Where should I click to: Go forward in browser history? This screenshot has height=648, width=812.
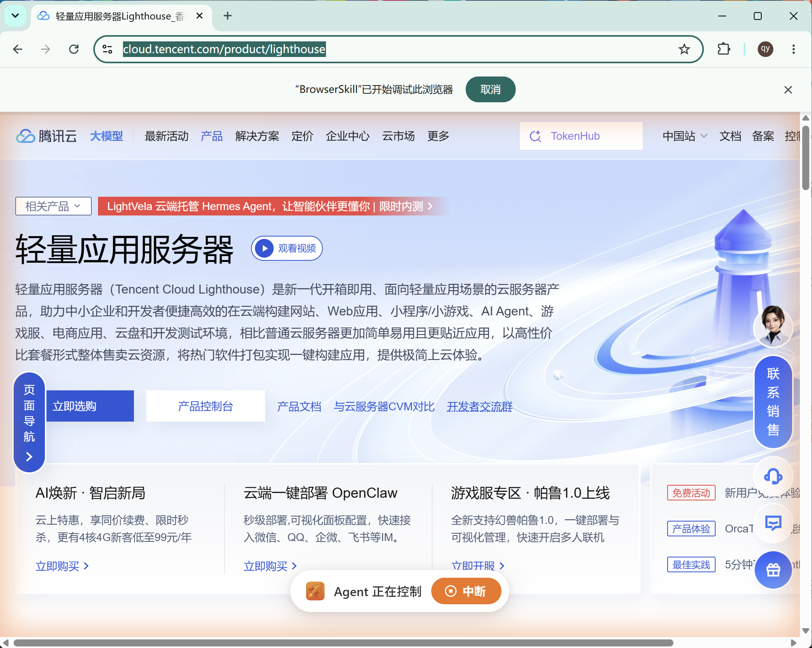[x=46, y=49]
